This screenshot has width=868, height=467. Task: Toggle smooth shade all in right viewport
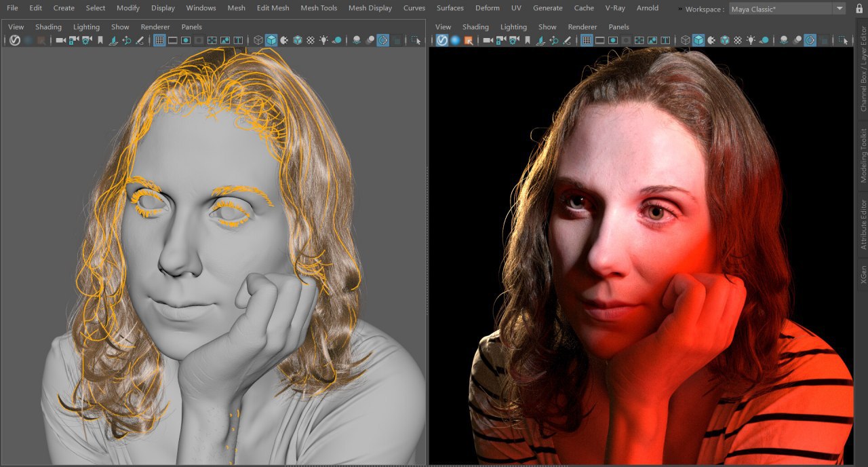698,41
